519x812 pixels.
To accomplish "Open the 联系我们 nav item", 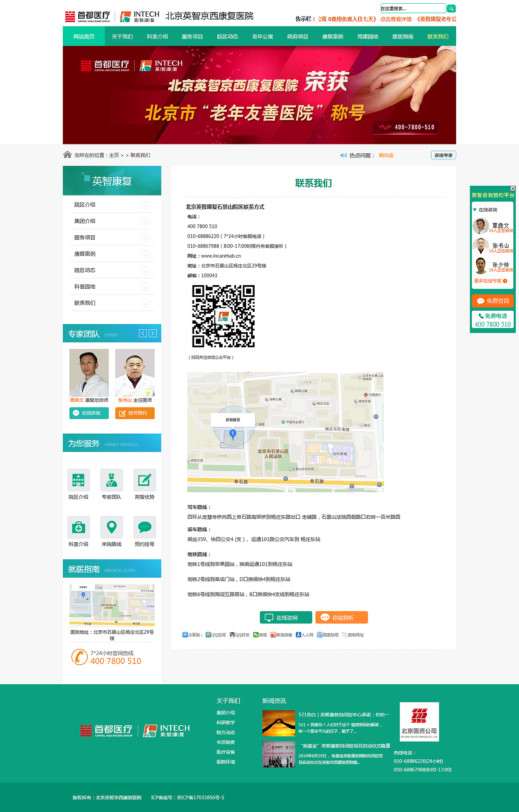I will pyautogui.click(x=438, y=37).
